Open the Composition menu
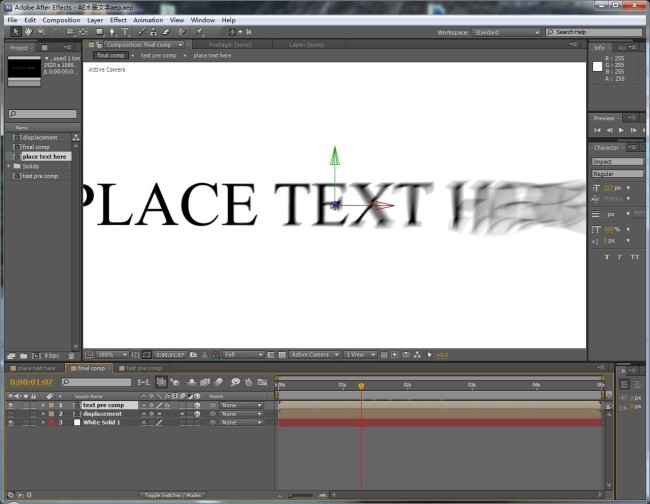The height and width of the screenshot is (504, 650). 61,20
